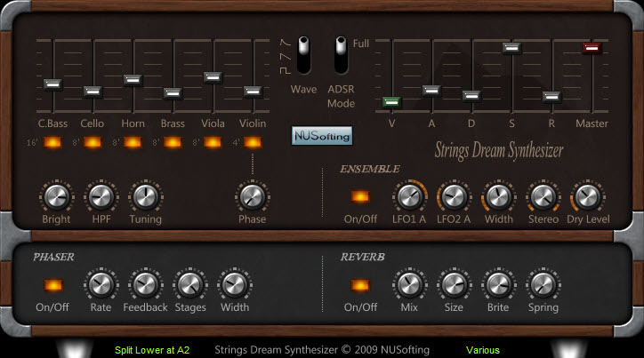Click the Dry Level knob

coord(586,195)
